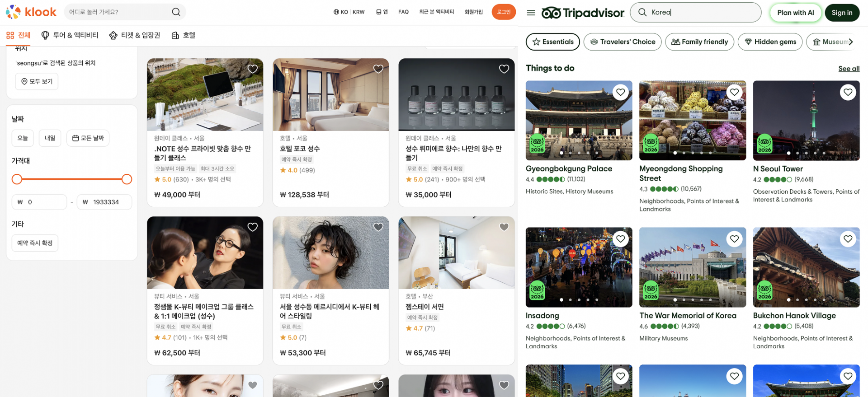Select the Hidden gems filter chip
This screenshot has width=868, height=397.
pyautogui.click(x=770, y=42)
